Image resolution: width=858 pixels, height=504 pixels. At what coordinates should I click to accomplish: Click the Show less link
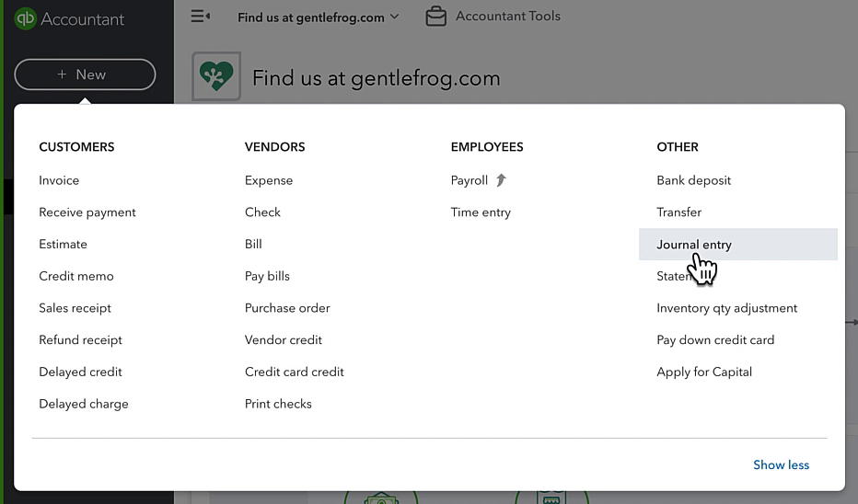coord(781,464)
